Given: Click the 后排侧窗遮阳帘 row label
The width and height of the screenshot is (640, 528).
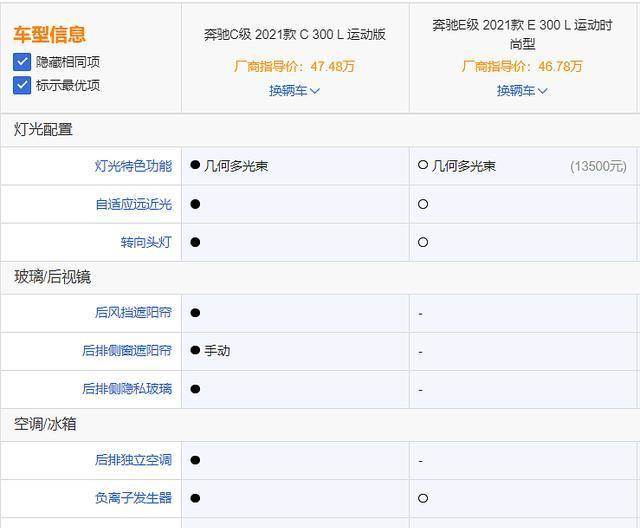Looking at the screenshot, I should click(127, 351).
